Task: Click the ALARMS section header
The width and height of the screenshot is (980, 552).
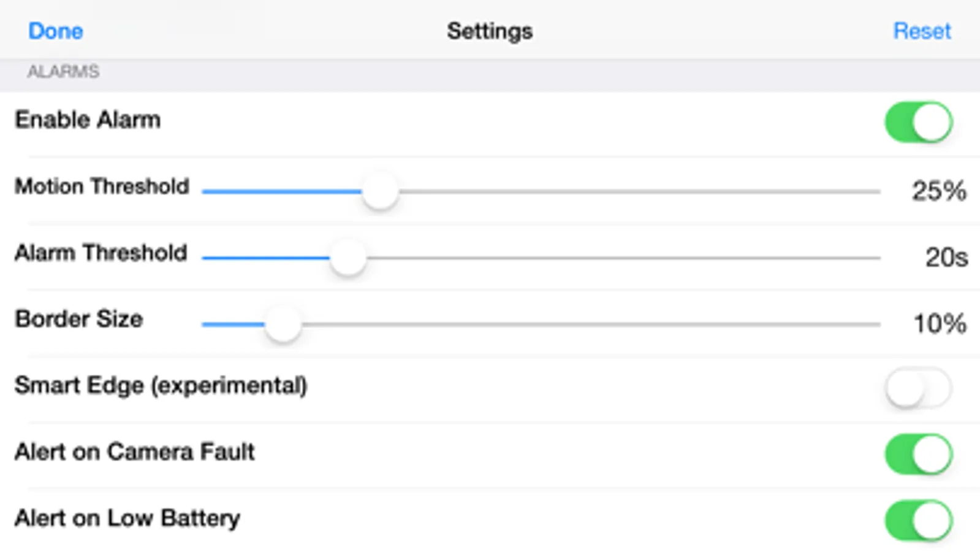Action: pyautogui.click(x=63, y=72)
